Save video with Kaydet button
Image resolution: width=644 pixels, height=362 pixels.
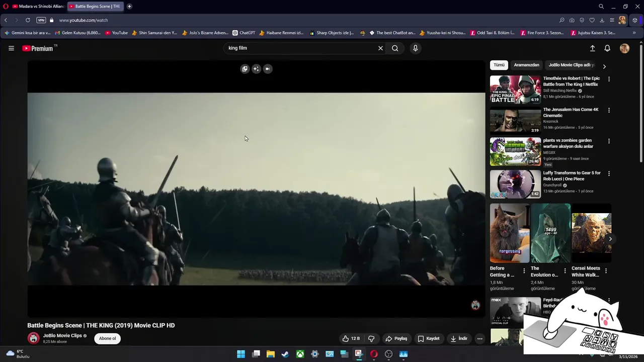coord(428,338)
